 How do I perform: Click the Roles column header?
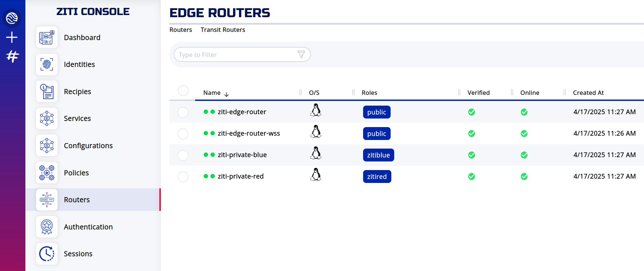(x=370, y=93)
